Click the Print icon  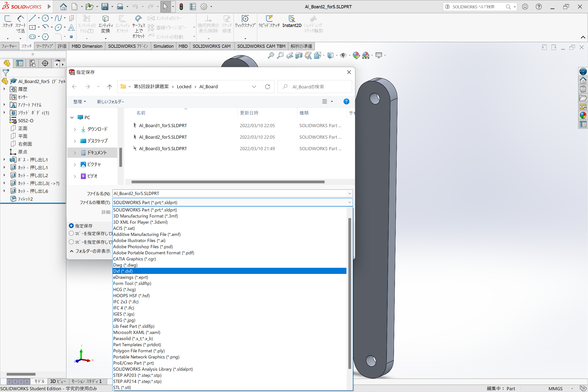click(120, 7)
